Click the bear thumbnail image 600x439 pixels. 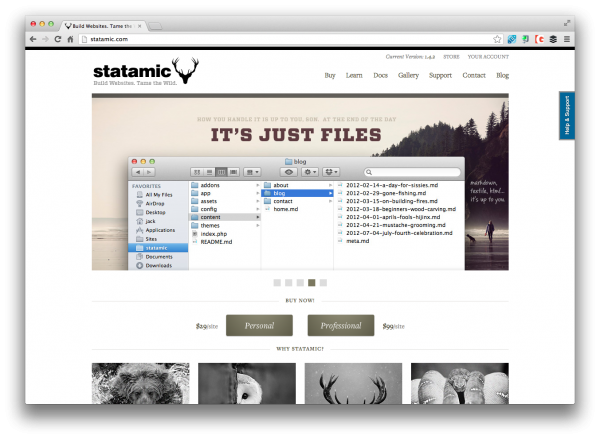[x=140, y=384]
